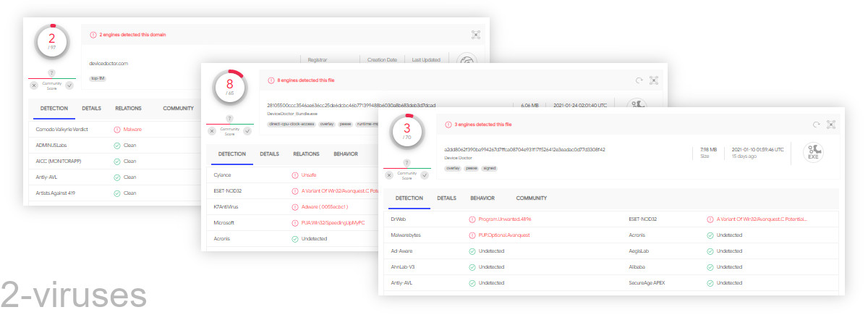Click the reanalyze icon in the 3-engine file report
Image resolution: width=868 pixels, height=315 pixels.
[x=816, y=125]
